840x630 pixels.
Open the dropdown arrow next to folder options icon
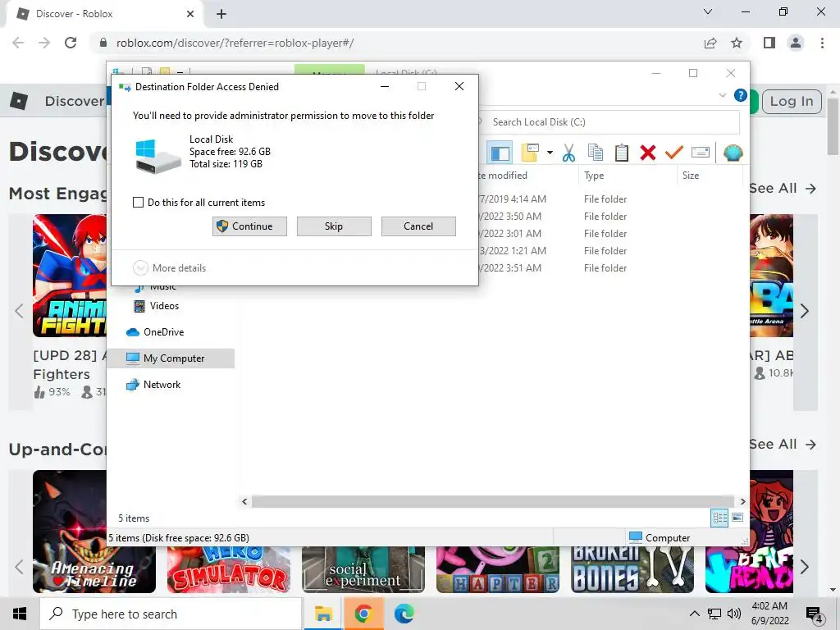coord(550,153)
